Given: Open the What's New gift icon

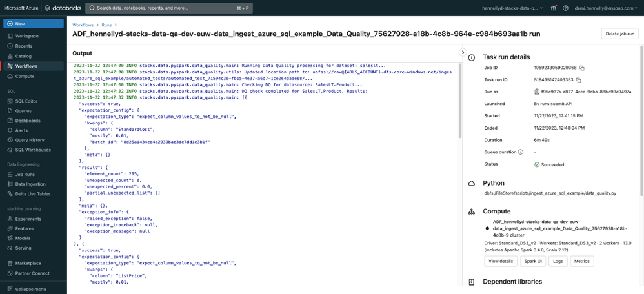Looking at the screenshot, I should [554, 8].
